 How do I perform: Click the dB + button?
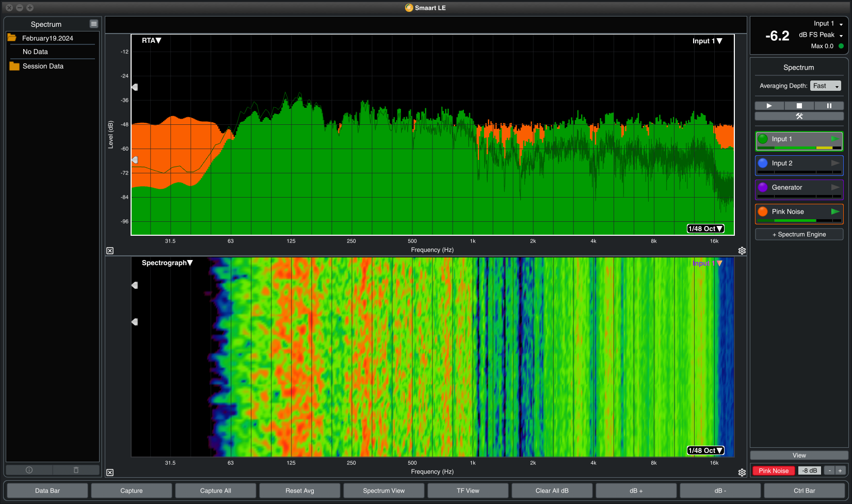636,491
